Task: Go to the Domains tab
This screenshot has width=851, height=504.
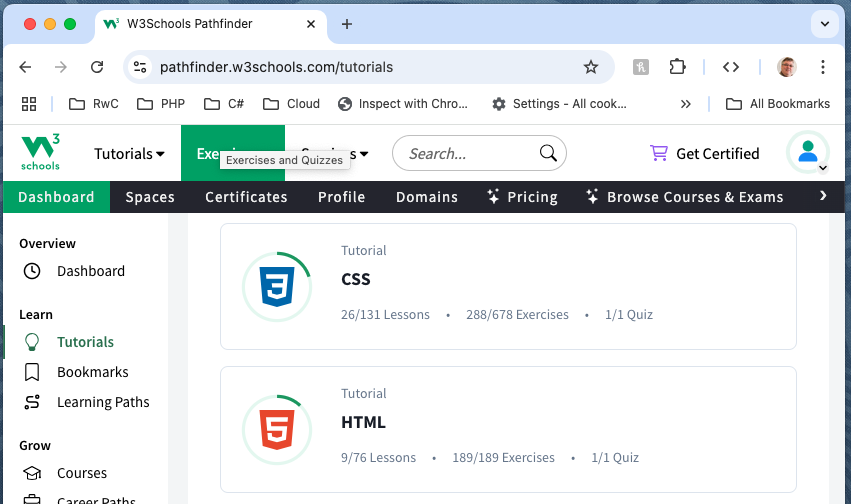Action: (427, 197)
